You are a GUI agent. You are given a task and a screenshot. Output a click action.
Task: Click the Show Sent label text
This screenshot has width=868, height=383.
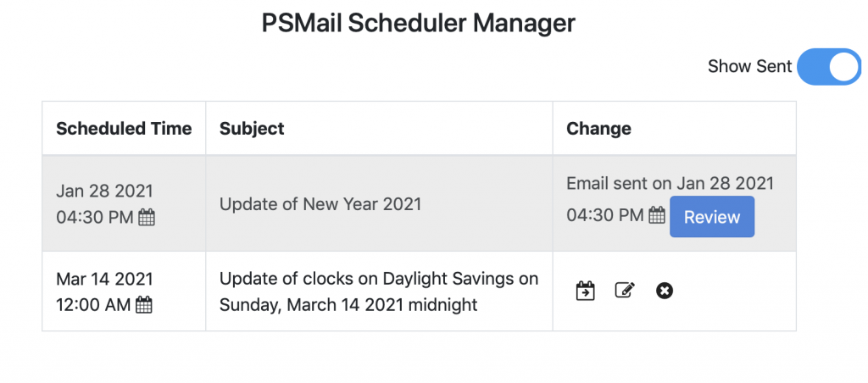pos(749,67)
